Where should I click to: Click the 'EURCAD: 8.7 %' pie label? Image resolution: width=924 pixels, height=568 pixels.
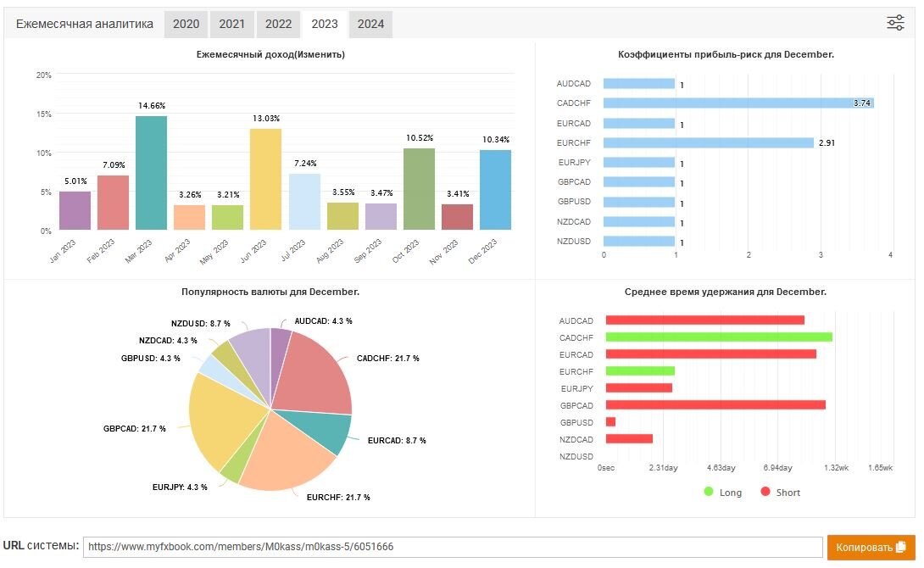click(397, 440)
